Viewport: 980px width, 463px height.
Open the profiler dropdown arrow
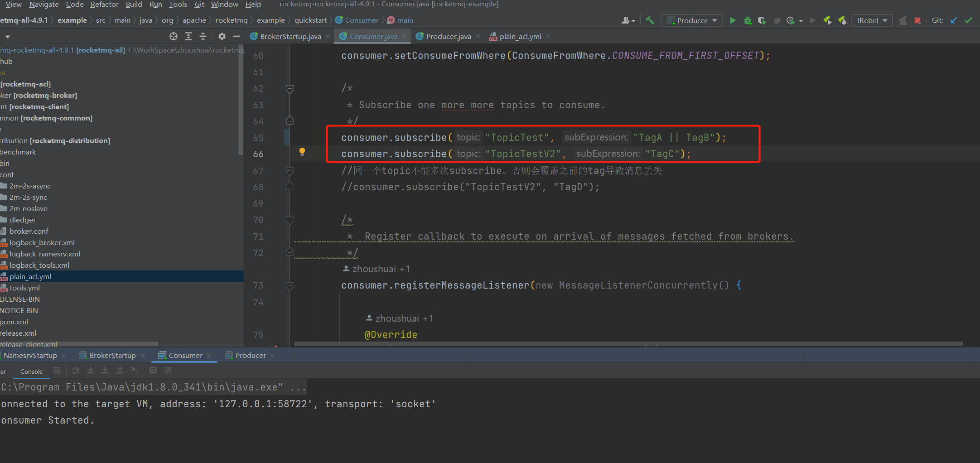pyautogui.click(x=801, y=21)
